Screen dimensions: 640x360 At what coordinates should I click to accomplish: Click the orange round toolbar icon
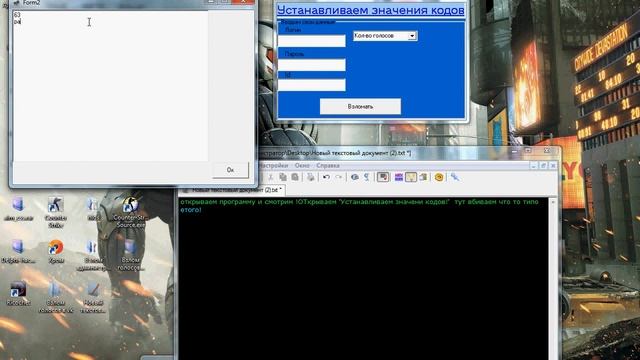pos(439,177)
